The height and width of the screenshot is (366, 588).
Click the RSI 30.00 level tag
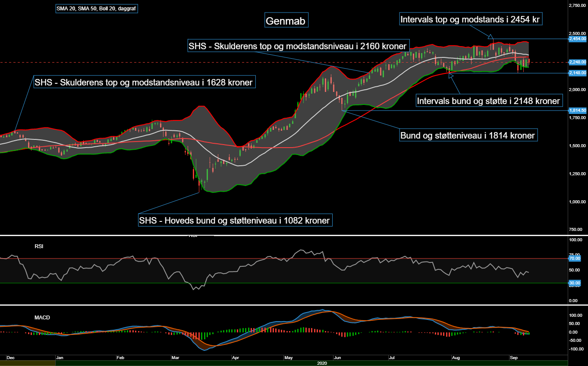pyautogui.click(x=575, y=283)
